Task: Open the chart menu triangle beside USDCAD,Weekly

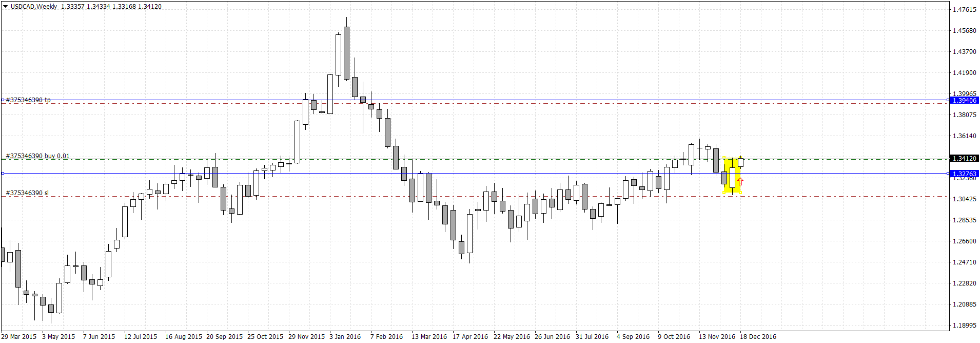Action: point(5,7)
